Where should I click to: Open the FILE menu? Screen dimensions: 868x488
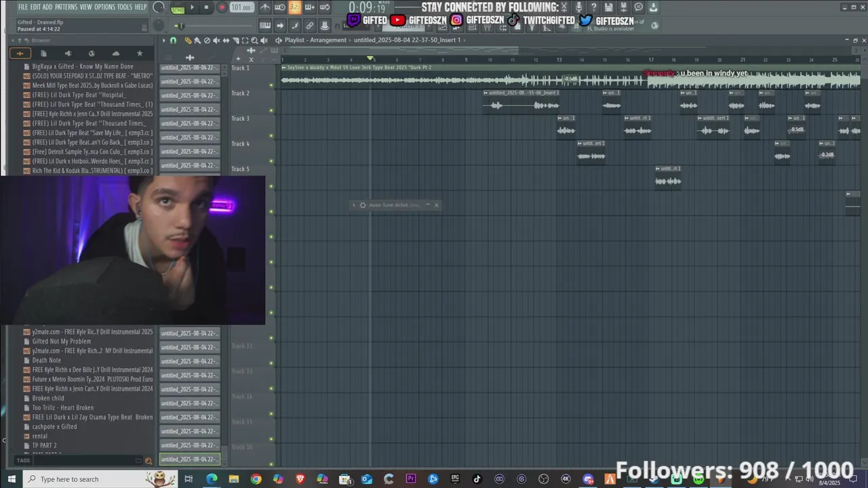coord(23,7)
